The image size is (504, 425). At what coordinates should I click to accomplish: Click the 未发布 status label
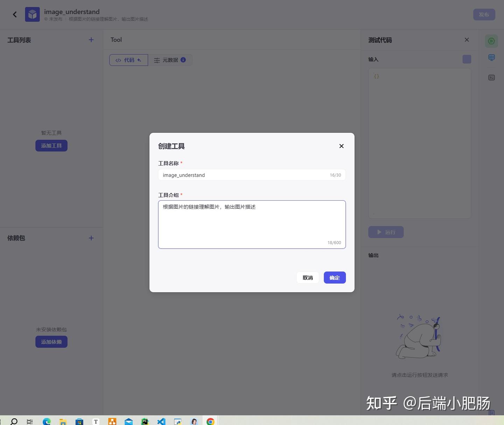pos(56,19)
